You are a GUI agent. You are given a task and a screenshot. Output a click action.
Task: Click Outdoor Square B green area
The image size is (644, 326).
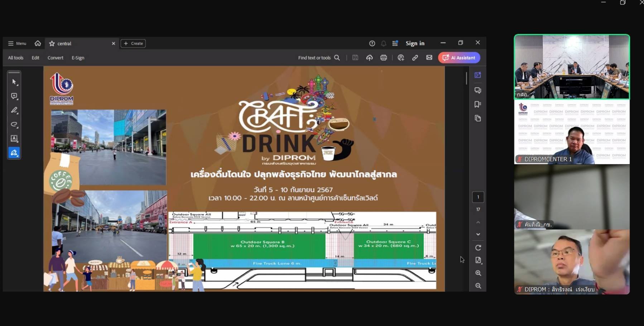point(259,246)
